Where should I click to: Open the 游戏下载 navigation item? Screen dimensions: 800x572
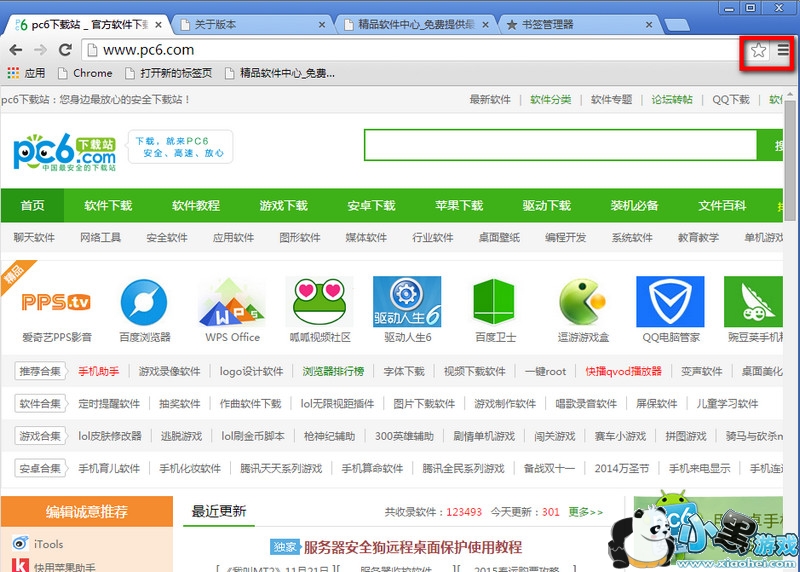click(284, 205)
